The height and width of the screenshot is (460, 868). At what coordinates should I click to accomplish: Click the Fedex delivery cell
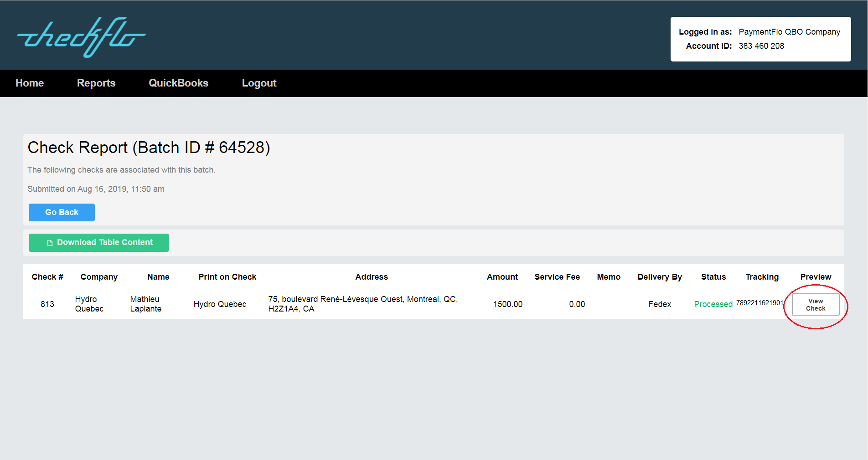(660, 304)
